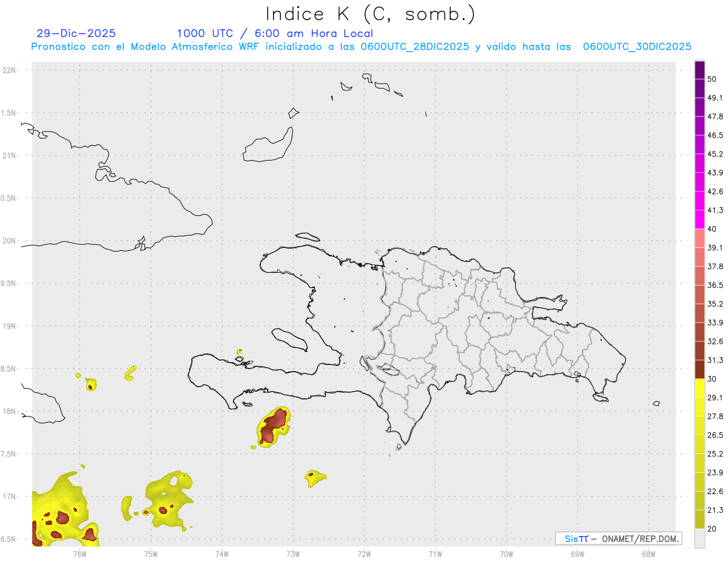Click the title "Indice K (C, somb.)"
This screenshot has height=562, width=728.
(370, 14)
